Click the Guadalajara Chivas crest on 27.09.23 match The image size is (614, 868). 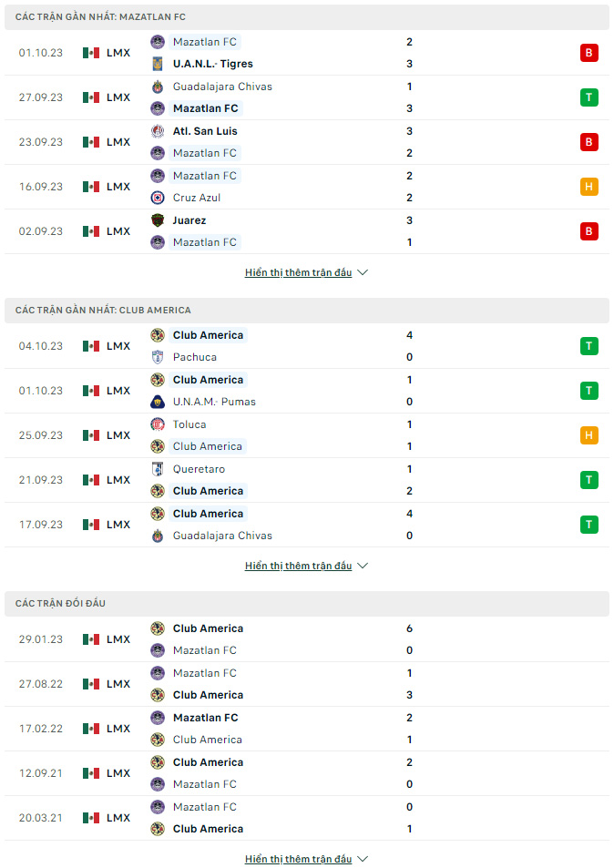coord(158,87)
